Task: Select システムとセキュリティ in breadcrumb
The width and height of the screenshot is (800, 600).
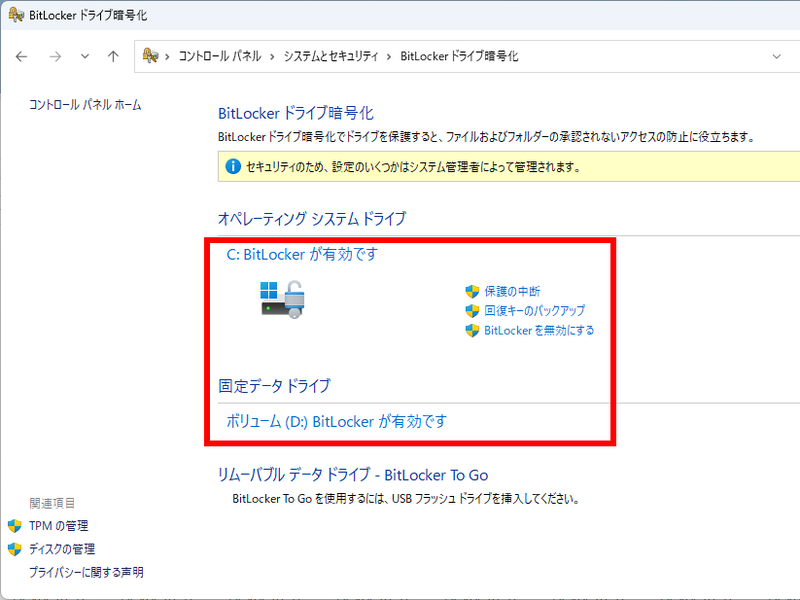Action: [331, 56]
